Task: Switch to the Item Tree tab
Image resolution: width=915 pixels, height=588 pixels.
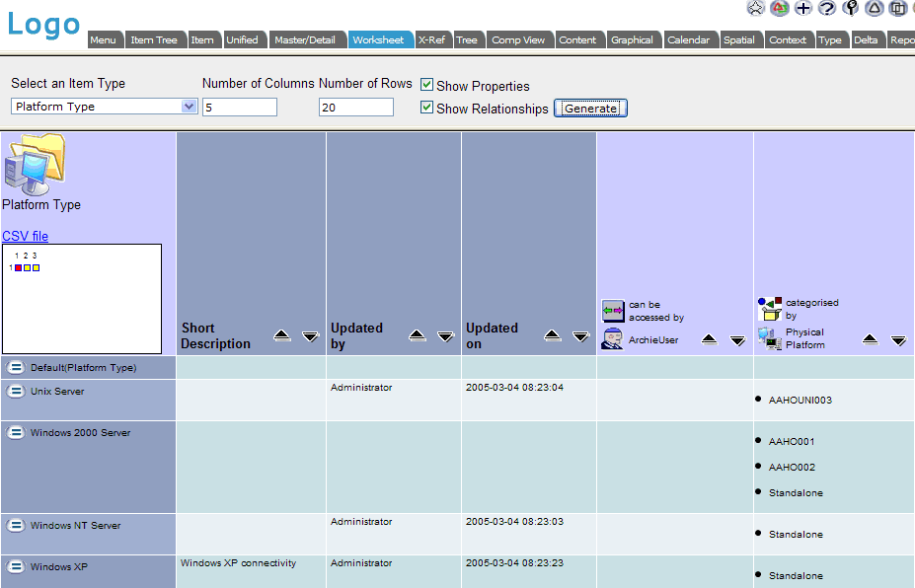Action: [154, 40]
